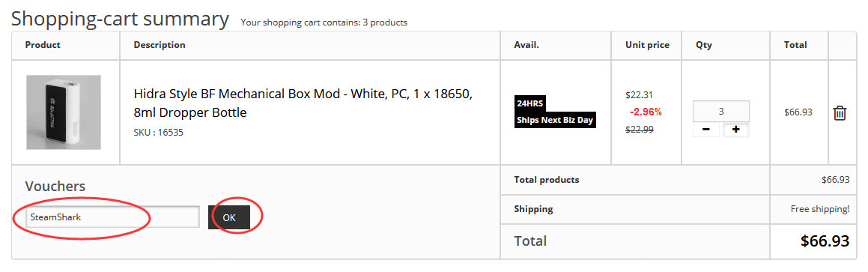Viewport: 868px width, 272px height.
Task: Delete the Hidra Style item with trash icon
Action: tap(840, 112)
